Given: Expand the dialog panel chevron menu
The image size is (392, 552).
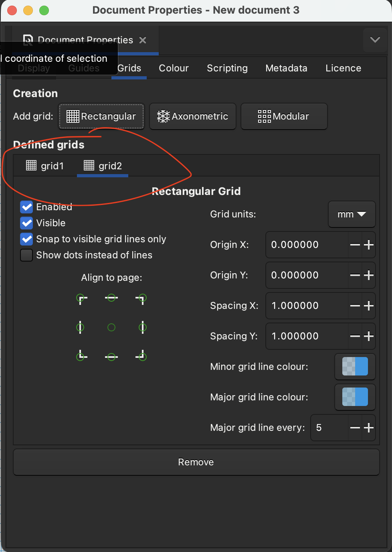Looking at the screenshot, I should (375, 40).
